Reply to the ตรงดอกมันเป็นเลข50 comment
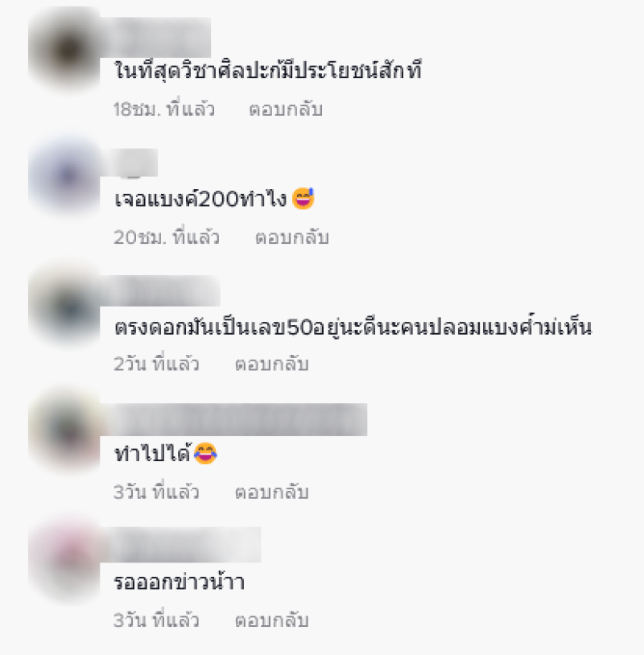644x655 pixels. 271,364
